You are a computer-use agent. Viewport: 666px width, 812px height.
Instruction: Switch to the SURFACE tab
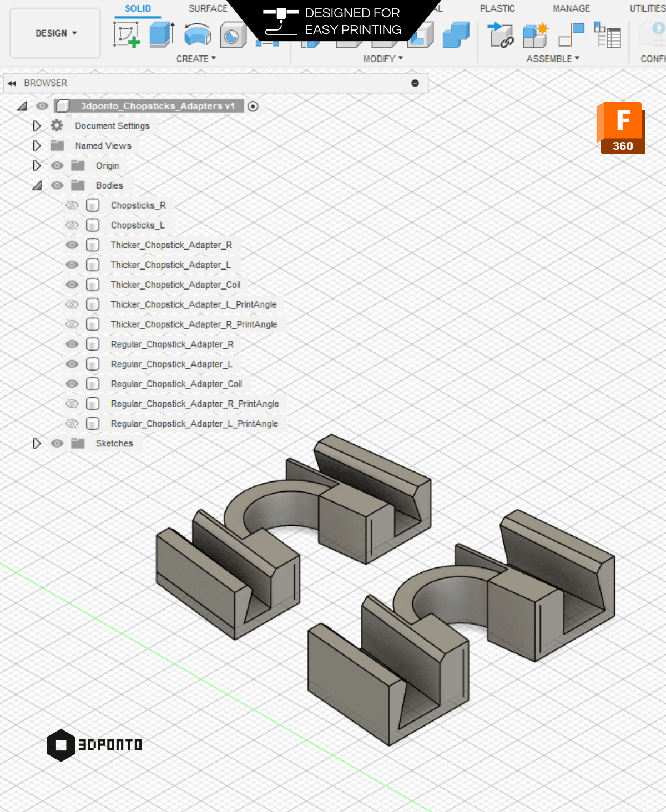click(x=208, y=8)
